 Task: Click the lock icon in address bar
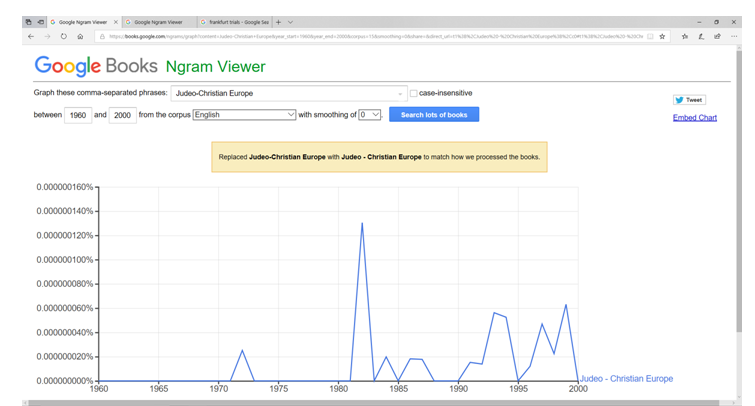[x=102, y=37]
